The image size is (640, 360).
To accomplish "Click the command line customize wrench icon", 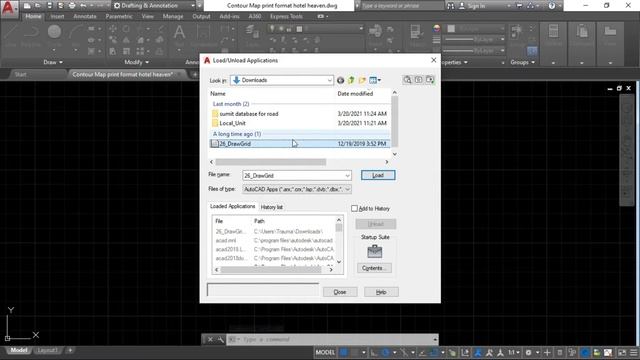I will (x=220, y=340).
